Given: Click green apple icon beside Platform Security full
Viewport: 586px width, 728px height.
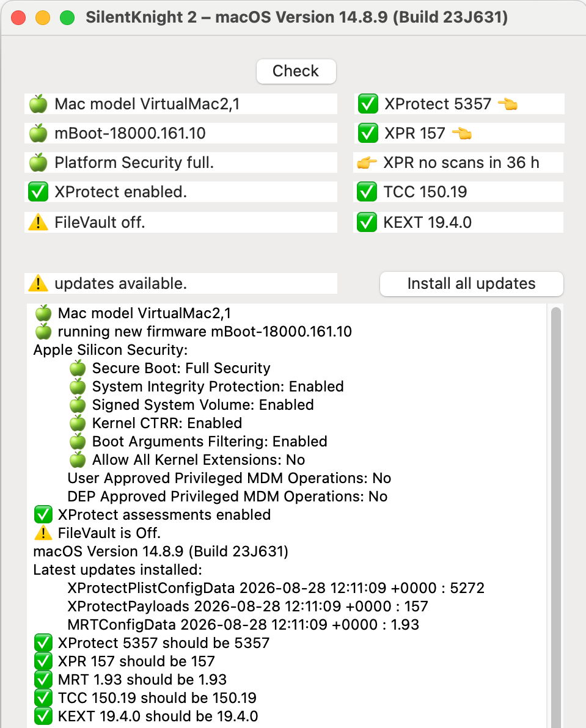Looking at the screenshot, I should (38, 162).
